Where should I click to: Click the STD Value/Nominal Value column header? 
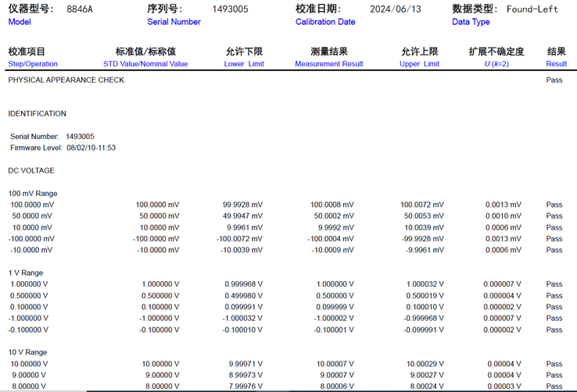tap(145, 64)
